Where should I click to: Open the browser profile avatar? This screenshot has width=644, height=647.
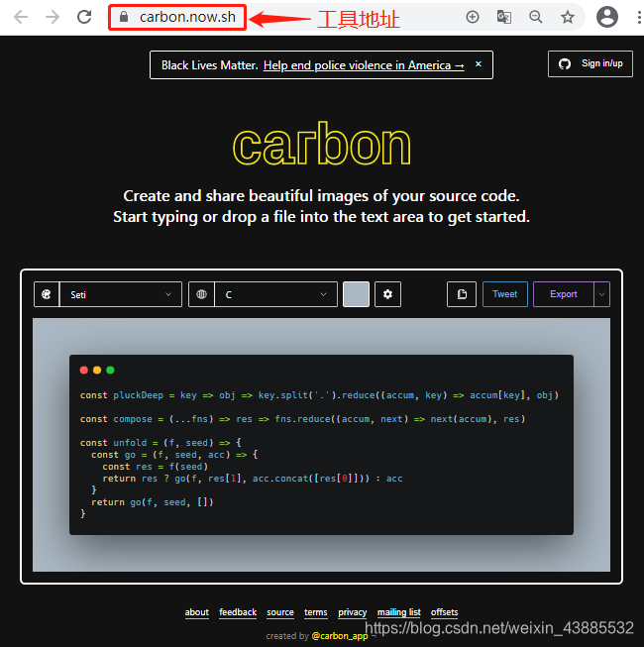coord(607,17)
